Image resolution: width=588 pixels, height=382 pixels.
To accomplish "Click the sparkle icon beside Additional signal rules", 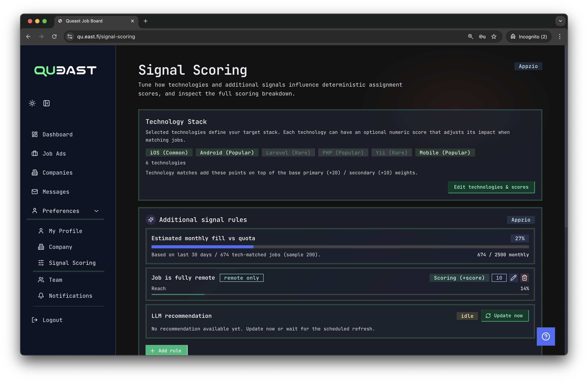I will click(151, 220).
